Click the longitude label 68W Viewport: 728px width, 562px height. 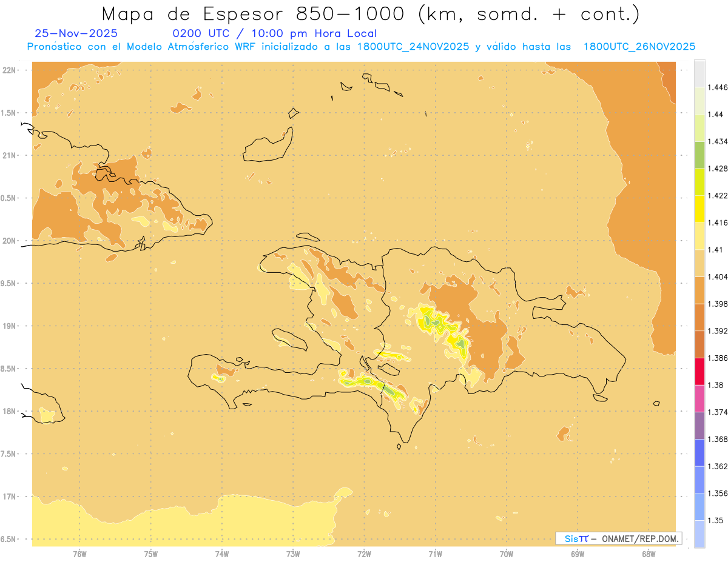(x=649, y=554)
